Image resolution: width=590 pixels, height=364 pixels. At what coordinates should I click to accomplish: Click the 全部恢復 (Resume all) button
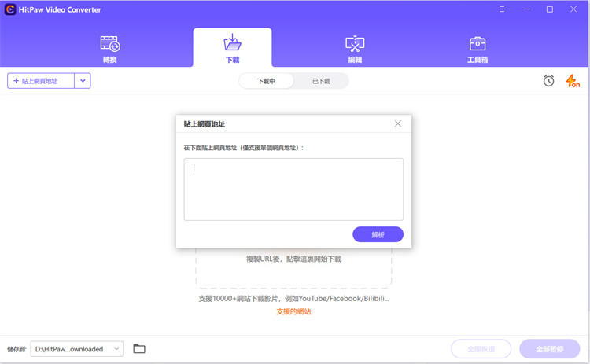coord(481,349)
